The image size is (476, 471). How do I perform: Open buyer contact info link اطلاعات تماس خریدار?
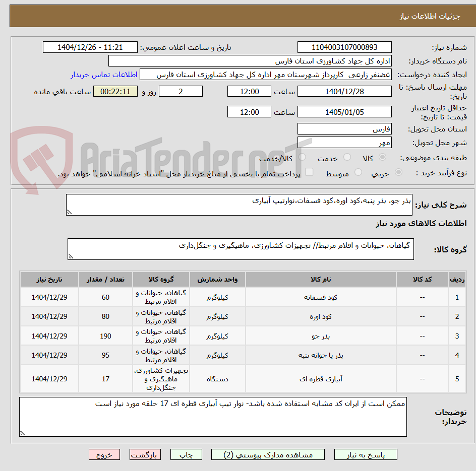tap(104, 75)
